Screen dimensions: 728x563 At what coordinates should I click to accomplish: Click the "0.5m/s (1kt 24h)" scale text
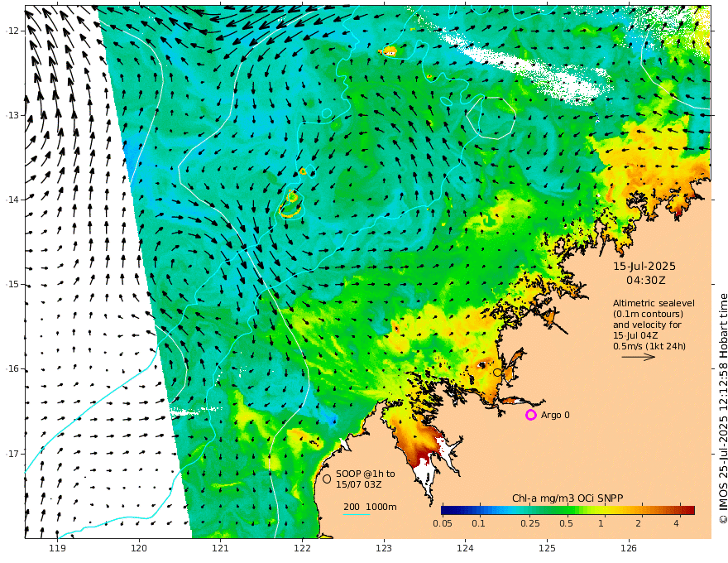649,346
